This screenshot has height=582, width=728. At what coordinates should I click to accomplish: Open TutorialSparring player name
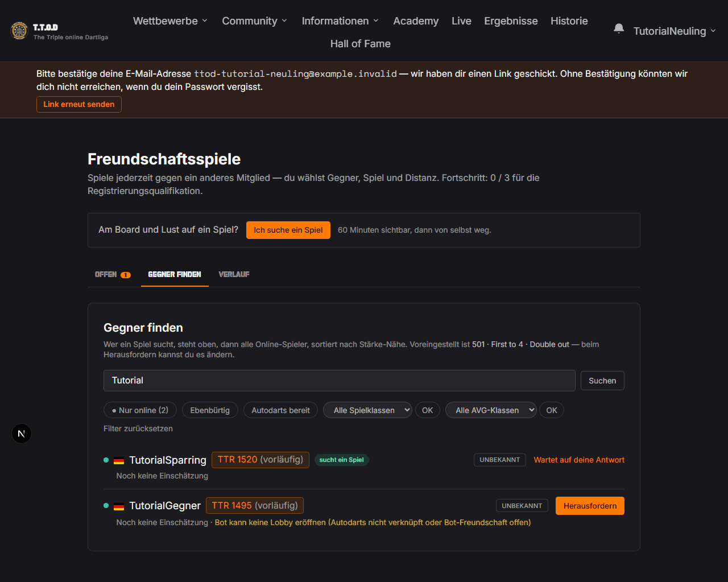click(x=168, y=460)
